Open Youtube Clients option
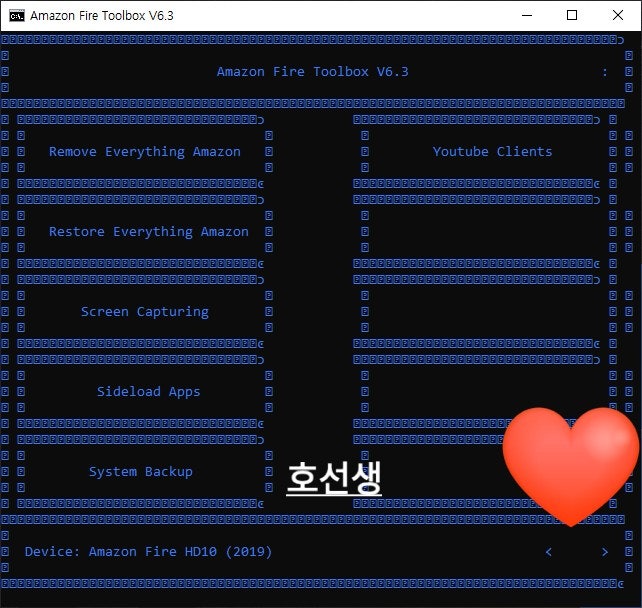 coord(493,152)
